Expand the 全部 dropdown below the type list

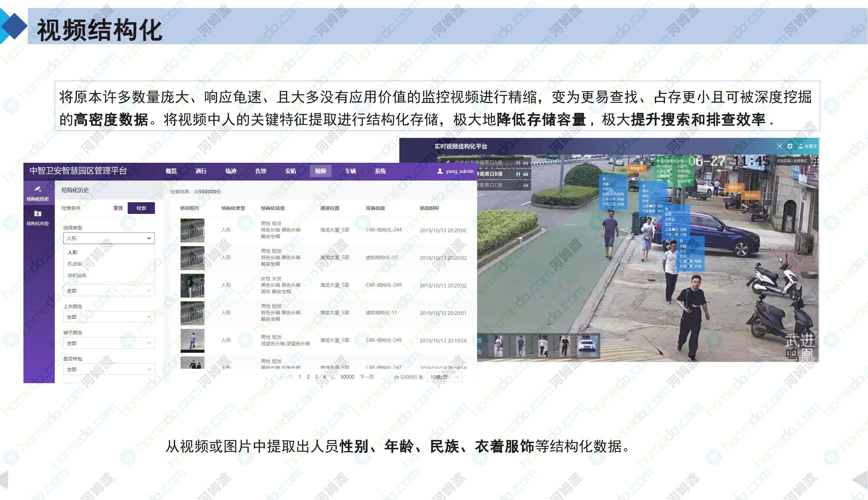pyautogui.click(x=109, y=290)
